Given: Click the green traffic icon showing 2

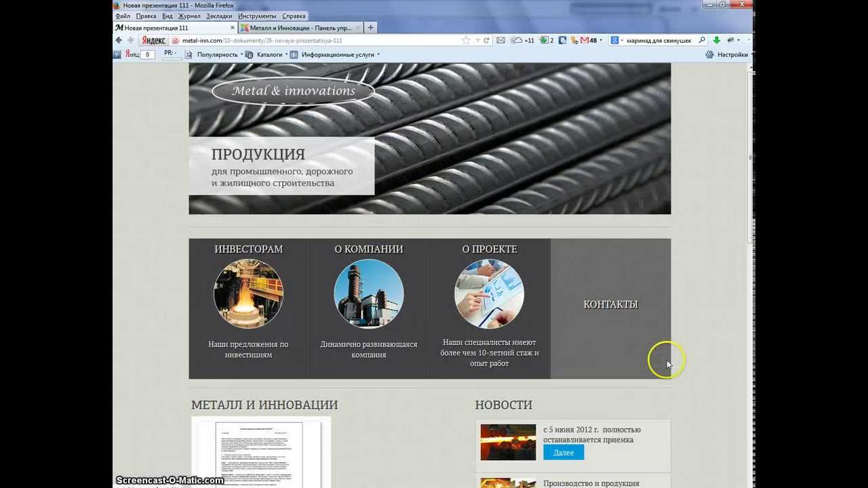Looking at the screenshot, I should 547,41.
